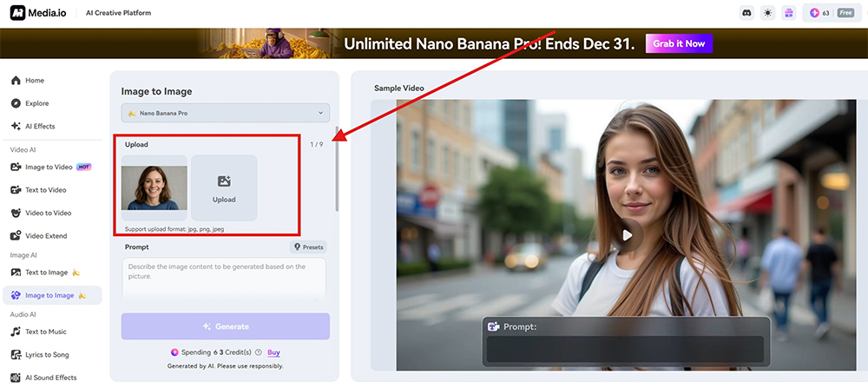868x388 pixels.
Task: Click the credits help question icon
Action: click(259, 352)
